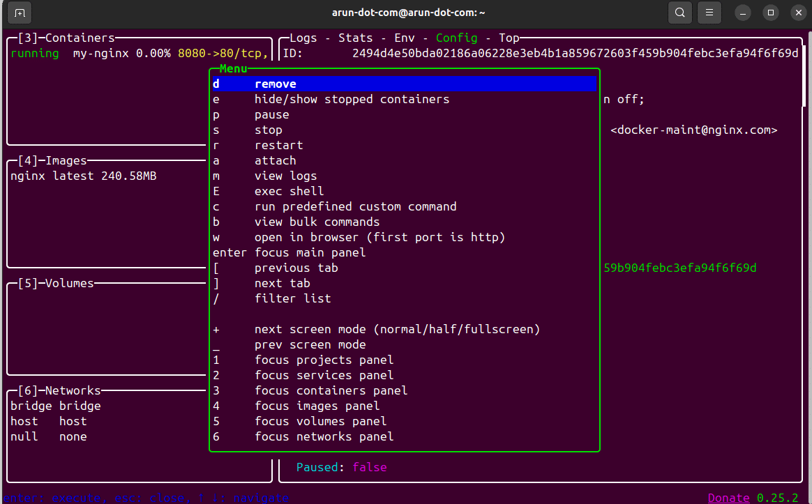Select the 'nginx latest 240.58MB' image row
Screen dimensions: 812x504
tap(84, 176)
